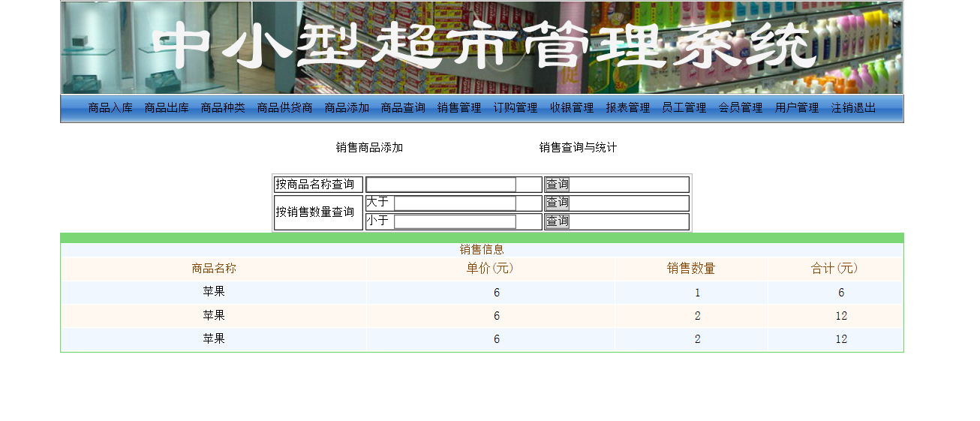This screenshot has height=421, width=980.
Task: Click 商品查询 in the top menu
Action: (x=403, y=108)
